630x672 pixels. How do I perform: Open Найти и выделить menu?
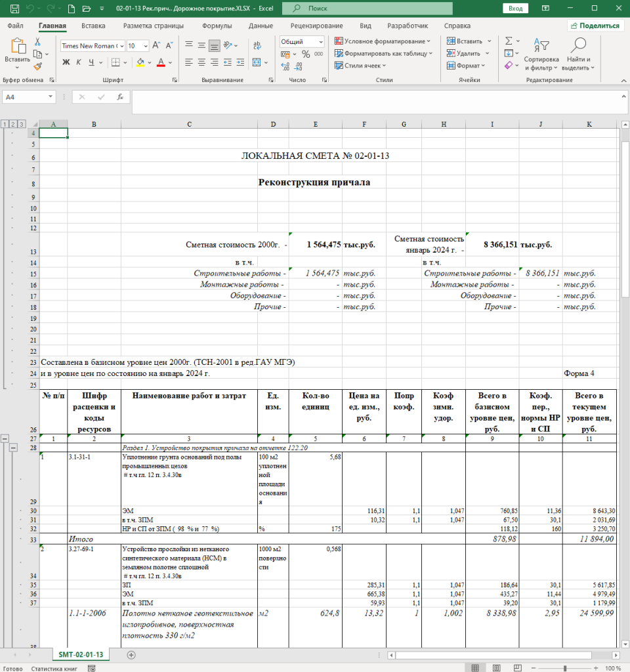(578, 54)
